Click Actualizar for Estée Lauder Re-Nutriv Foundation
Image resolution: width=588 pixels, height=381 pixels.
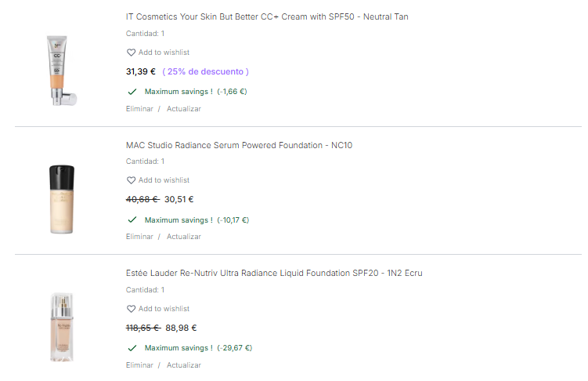[183, 365]
